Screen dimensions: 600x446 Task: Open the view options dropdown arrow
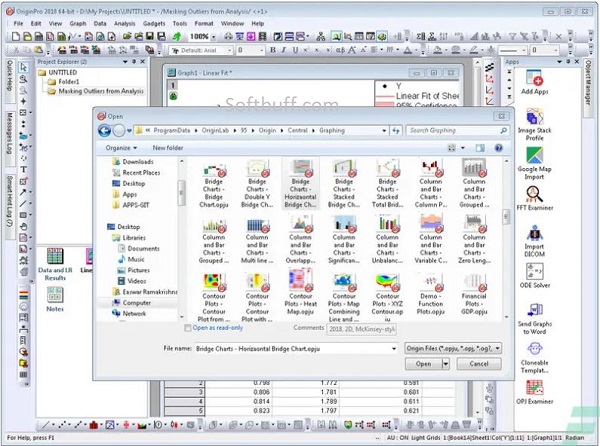(x=463, y=148)
